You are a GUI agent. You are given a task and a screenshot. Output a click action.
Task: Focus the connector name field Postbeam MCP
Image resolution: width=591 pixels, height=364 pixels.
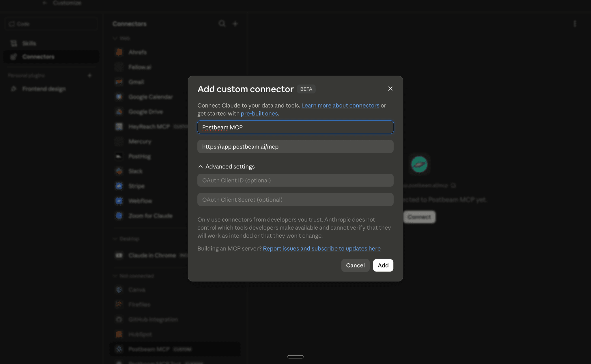pos(295,127)
